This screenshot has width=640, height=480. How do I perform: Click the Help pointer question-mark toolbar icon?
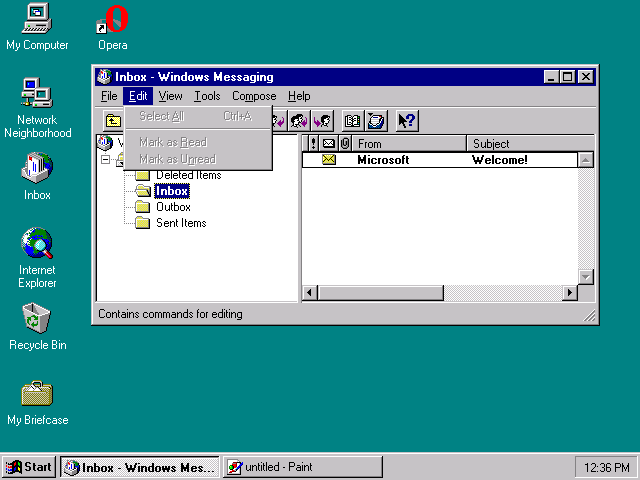407,121
